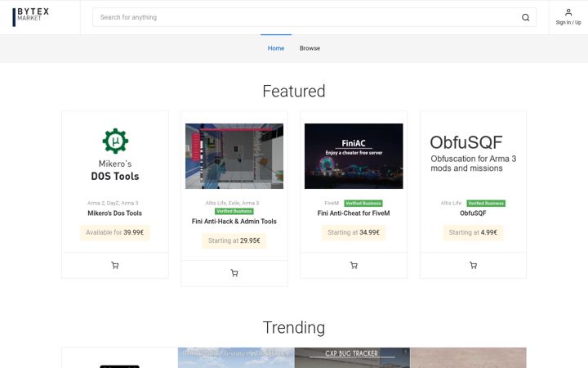Image resolution: width=588 pixels, height=368 pixels.
Task: Open Mikero's Dos Tools title link
Action: 115,213
